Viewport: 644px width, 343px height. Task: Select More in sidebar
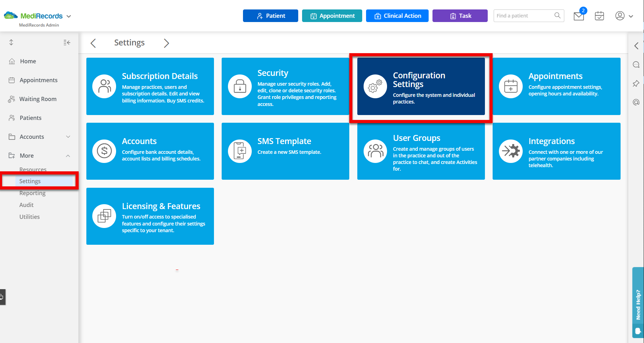27,156
